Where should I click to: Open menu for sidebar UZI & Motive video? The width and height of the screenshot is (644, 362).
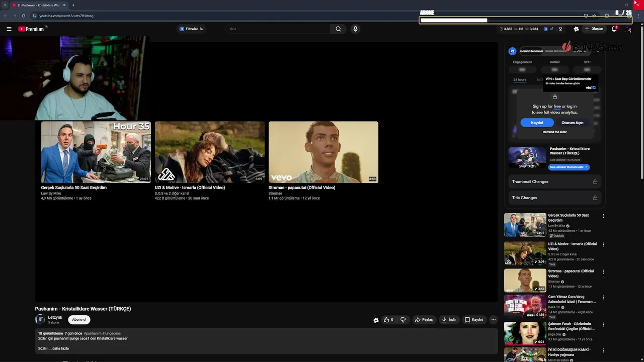tap(603, 245)
